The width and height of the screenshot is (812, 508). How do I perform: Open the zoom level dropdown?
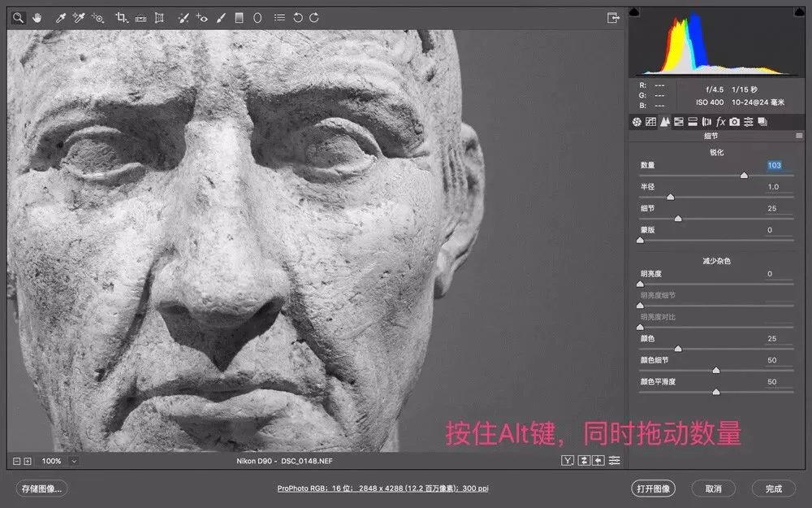click(x=74, y=461)
